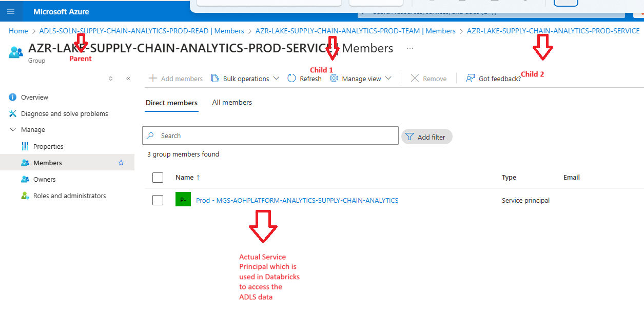Image resolution: width=644 pixels, height=310 pixels.
Task: Check the select-all header checkbox
Action: pyautogui.click(x=158, y=178)
